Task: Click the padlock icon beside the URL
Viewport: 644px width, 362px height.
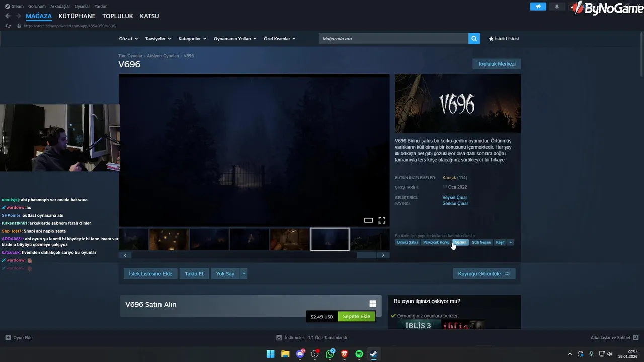Action: (x=19, y=26)
